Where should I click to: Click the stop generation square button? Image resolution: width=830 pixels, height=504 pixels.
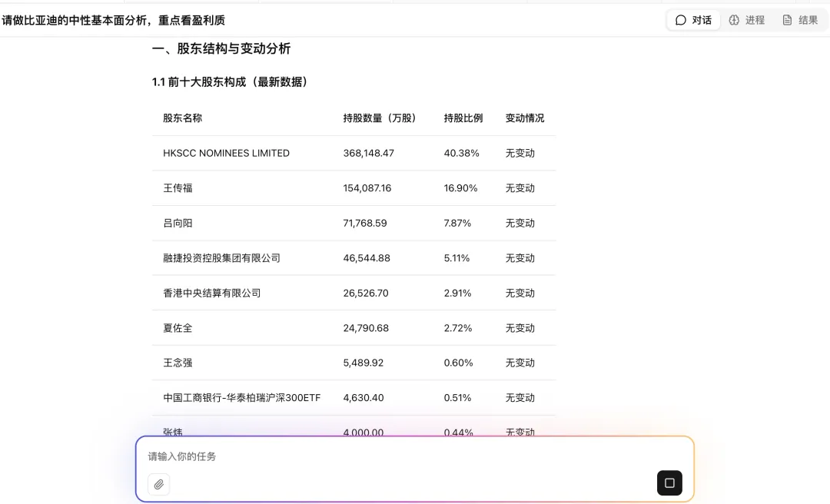pyautogui.click(x=669, y=482)
